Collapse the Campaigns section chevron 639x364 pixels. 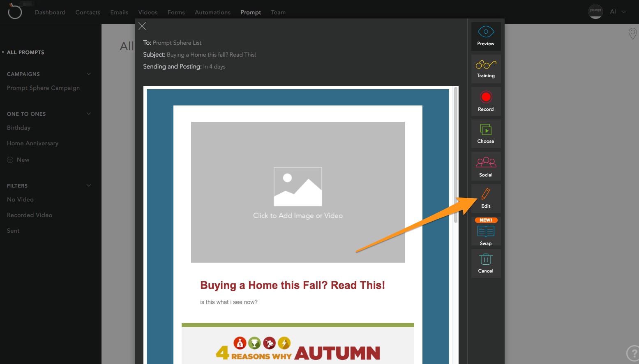89,74
